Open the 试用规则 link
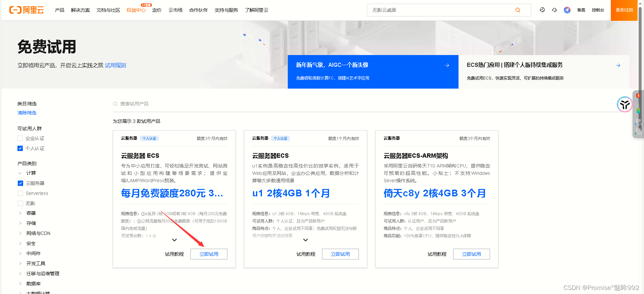The width and height of the screenshot is (644, 294). (x=115, y=65)
